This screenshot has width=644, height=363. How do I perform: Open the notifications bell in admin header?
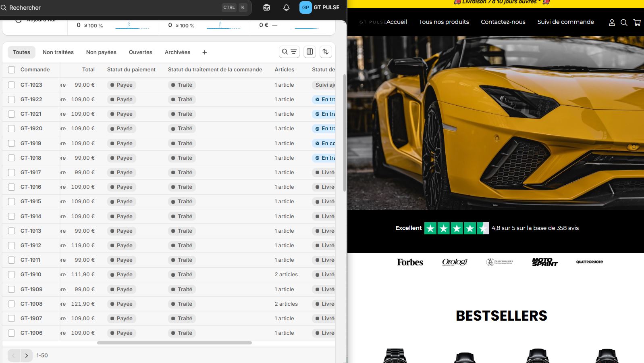[286, 8]
